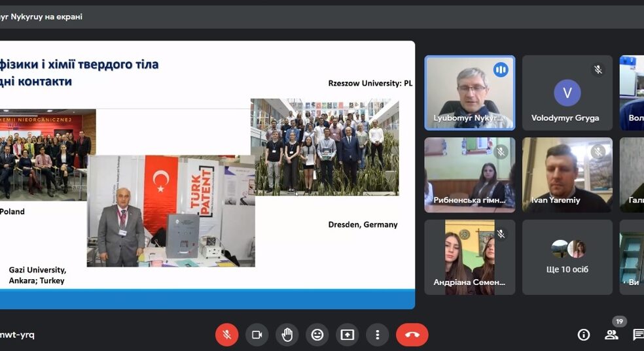Select Ivan Yaremiy's video tile

(567, 174)
